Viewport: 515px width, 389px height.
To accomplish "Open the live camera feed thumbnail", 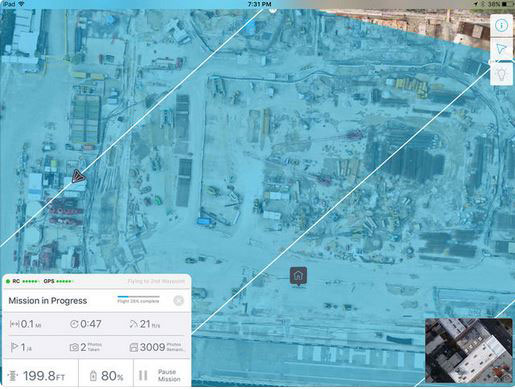I will tap(469, 351).
